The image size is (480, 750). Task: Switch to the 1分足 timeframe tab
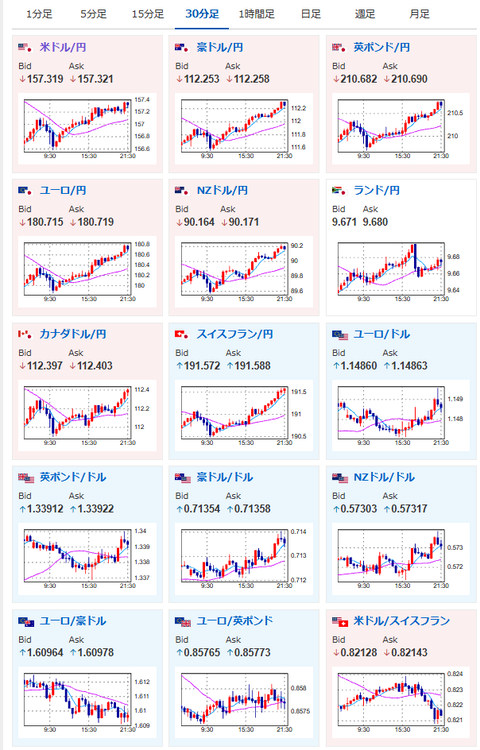[39, 14]
